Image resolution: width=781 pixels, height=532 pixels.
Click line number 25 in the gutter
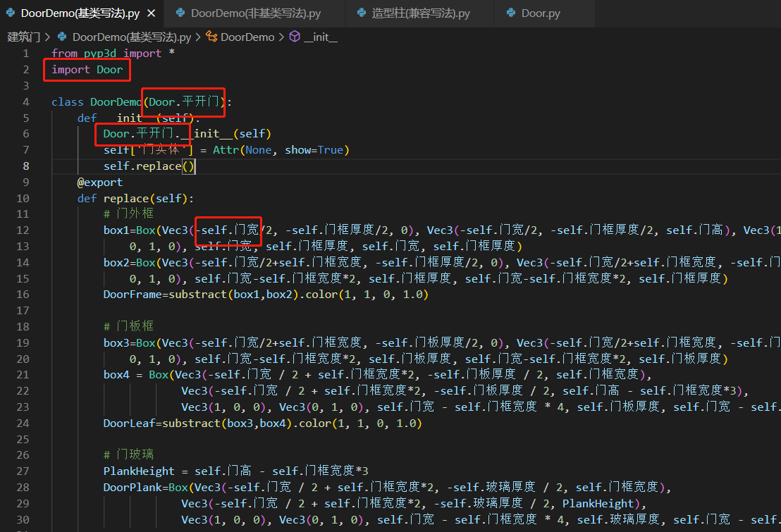(x=25, y=440)
